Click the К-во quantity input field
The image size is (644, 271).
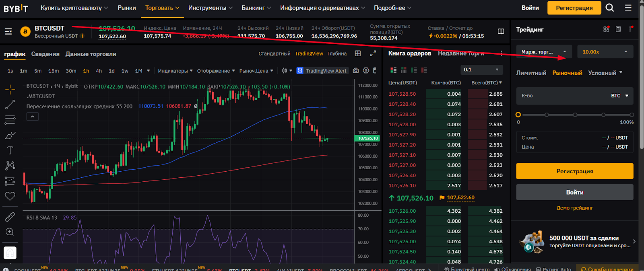tap(575, 96)
